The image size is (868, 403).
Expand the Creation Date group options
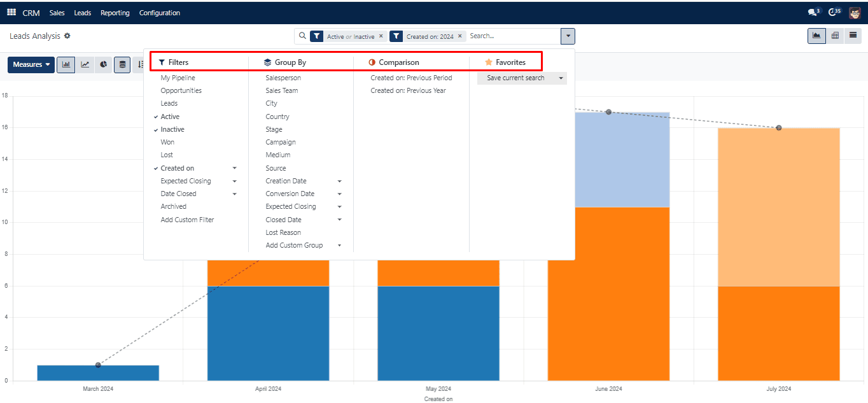pyautogui.click(x=339, y=181)
